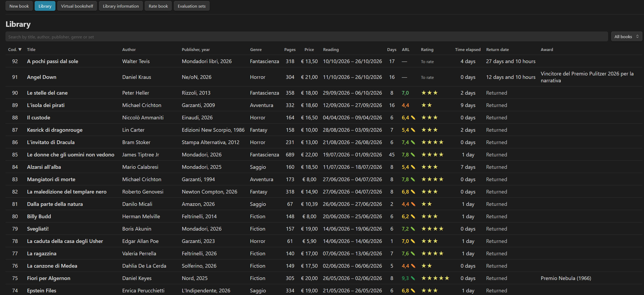This screenshot has height=295, width=644.
Task: Click pencil icon for Billy Budd
Action: [x=413, y=216]
